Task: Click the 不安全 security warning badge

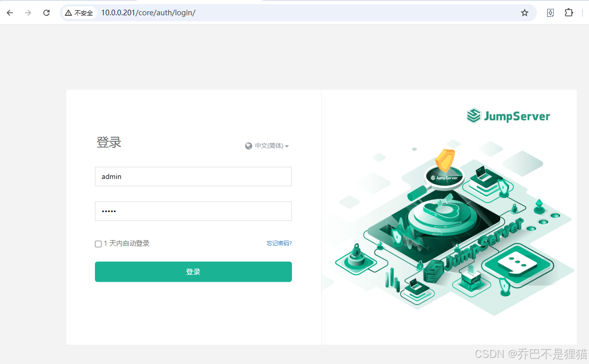Action: point(79,13)
